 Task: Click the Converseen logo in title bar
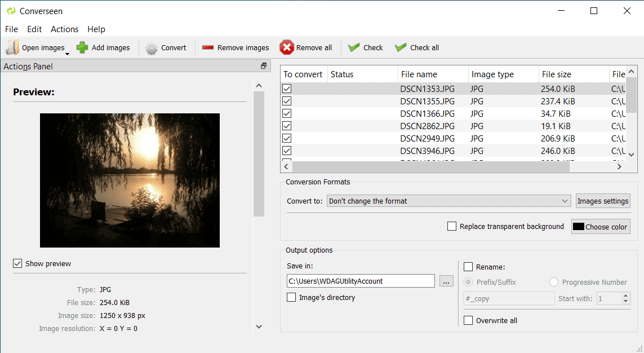[x=11, y=11]
